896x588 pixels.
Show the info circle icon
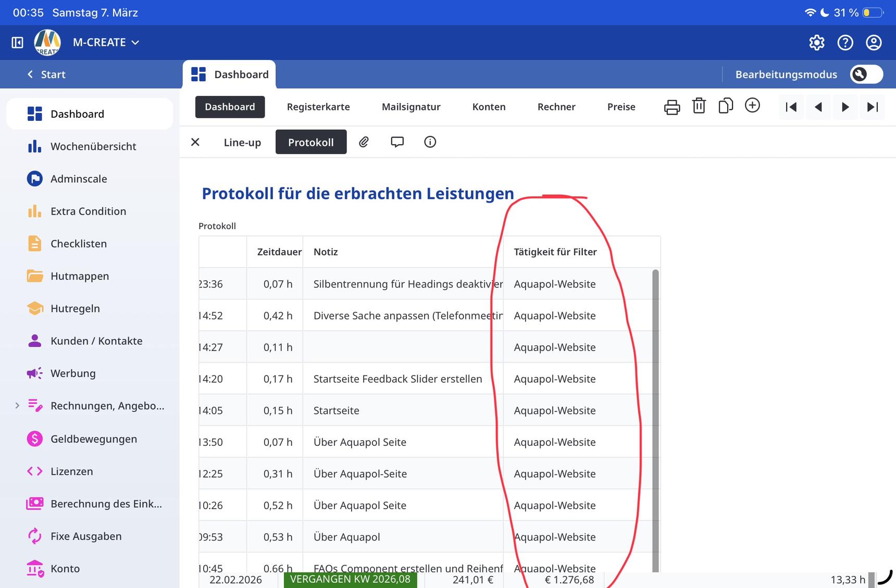pyautogui.click(x=430, y=142)
